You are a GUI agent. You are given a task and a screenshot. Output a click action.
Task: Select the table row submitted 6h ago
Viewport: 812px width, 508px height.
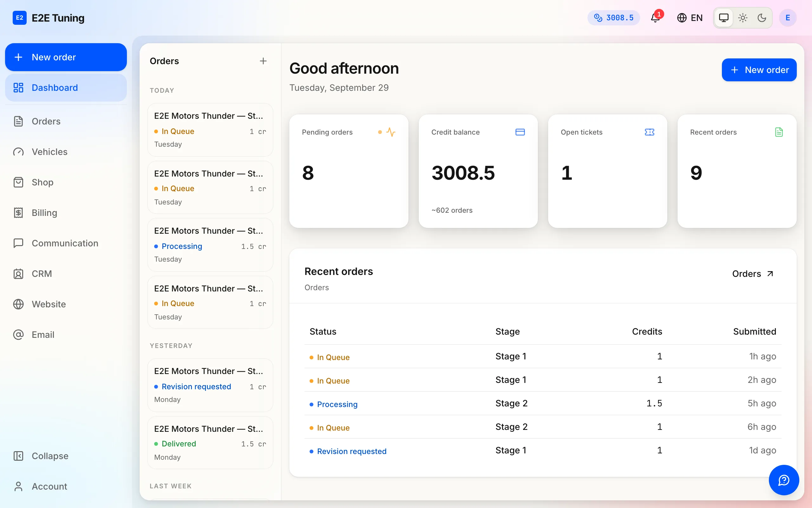click(543, 427)
